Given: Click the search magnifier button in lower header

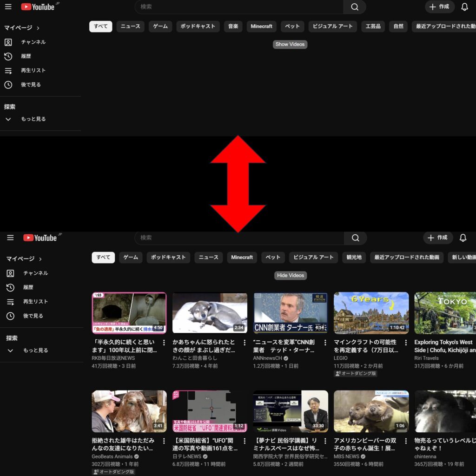Looking at the screenshot, I should tap(356, 238).
